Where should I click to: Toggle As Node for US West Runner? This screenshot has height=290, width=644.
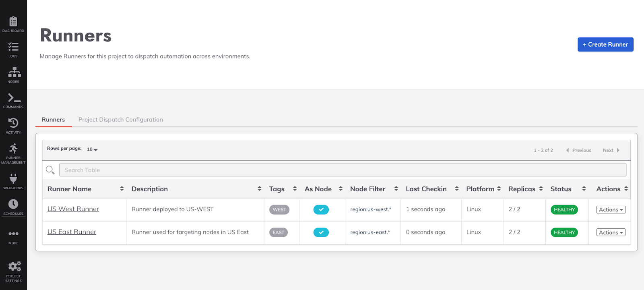click(x=321, y=209)
